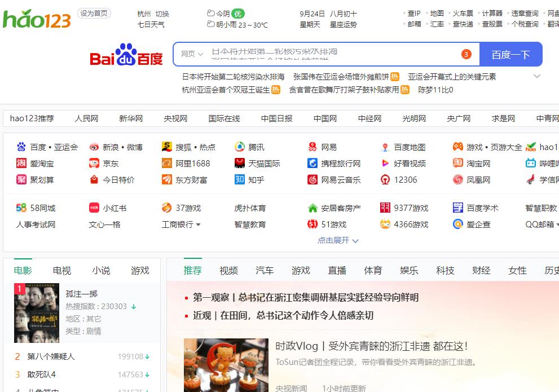This screenshot has height=392, width=559.
Task: Open the 网页 search type dropdown
Action: (192, 54)
